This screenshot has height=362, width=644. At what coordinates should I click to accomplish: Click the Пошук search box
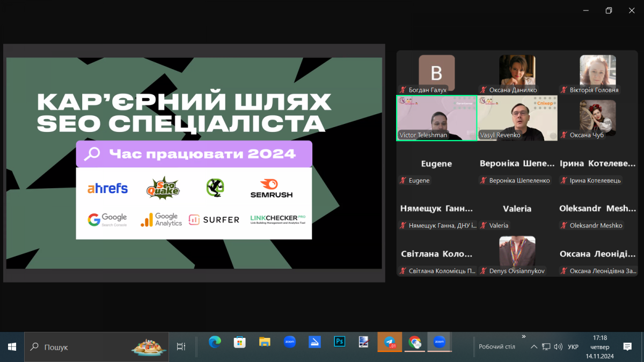pyautogui.click(x=80, y=347)
